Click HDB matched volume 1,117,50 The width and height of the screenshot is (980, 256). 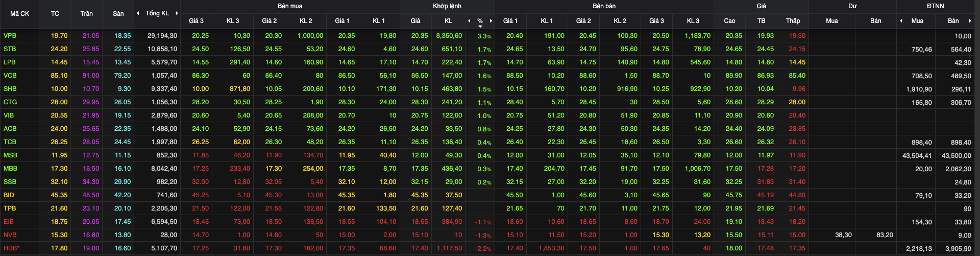pyautogui.click(x=449, y=248)
